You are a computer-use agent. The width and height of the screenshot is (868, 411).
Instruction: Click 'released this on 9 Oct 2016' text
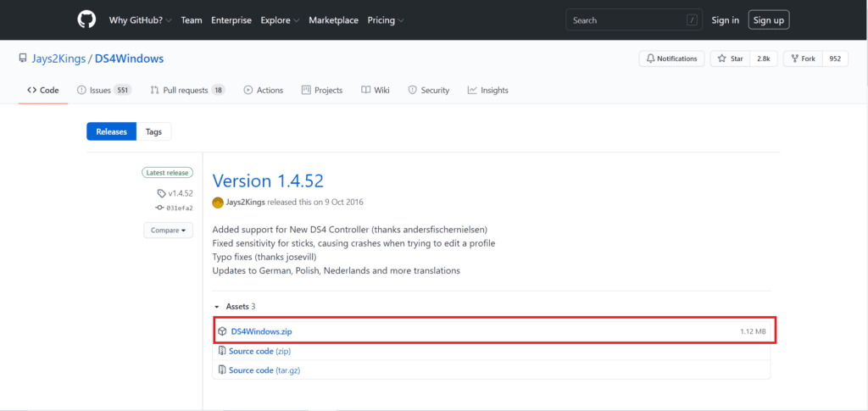[315, 203]
